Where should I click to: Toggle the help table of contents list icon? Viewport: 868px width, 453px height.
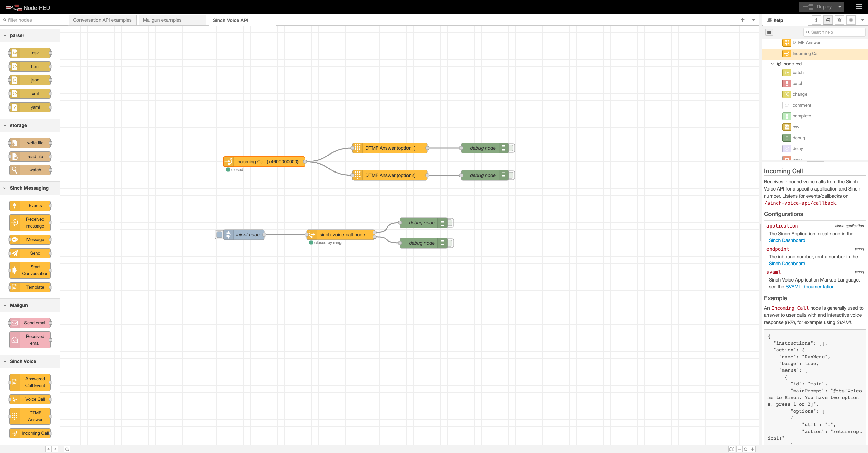coord(770,32)
